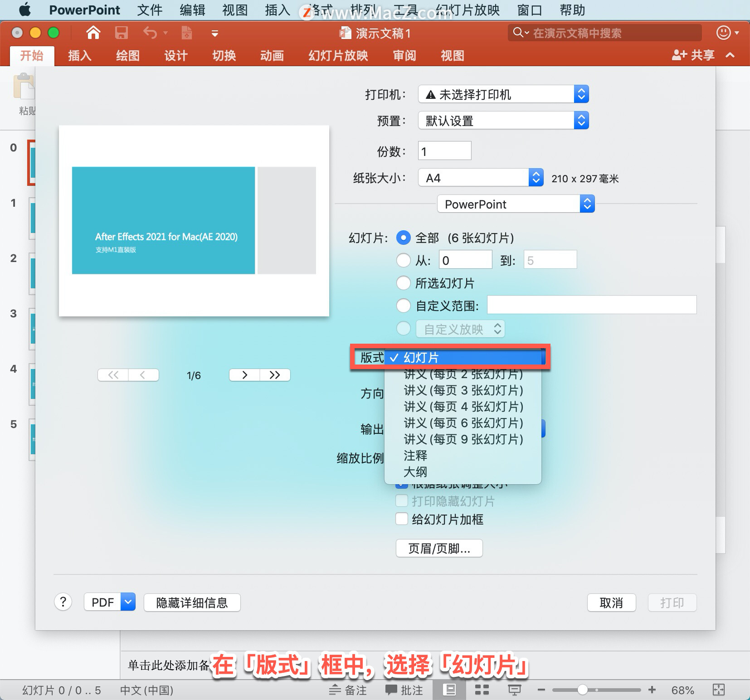Select Slides (幻灯片) layout option
Viewport: 750px width, 700px height.
[463, 358]
